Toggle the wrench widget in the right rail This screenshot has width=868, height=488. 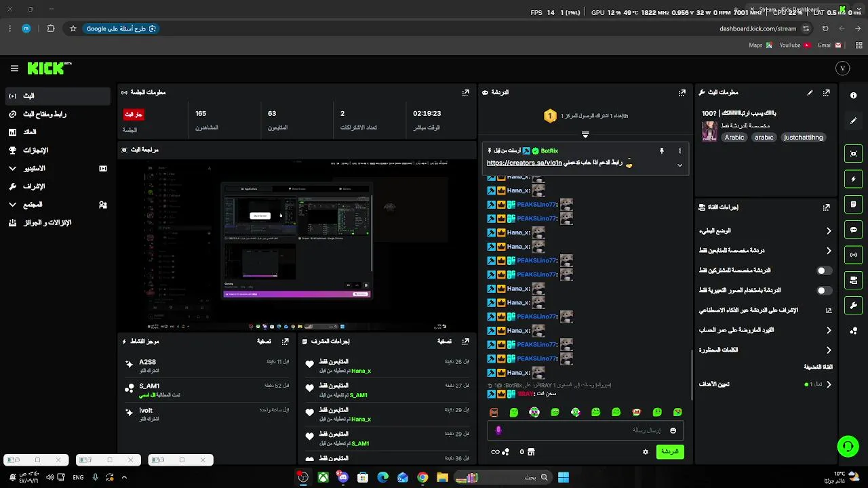pos(854,306)
